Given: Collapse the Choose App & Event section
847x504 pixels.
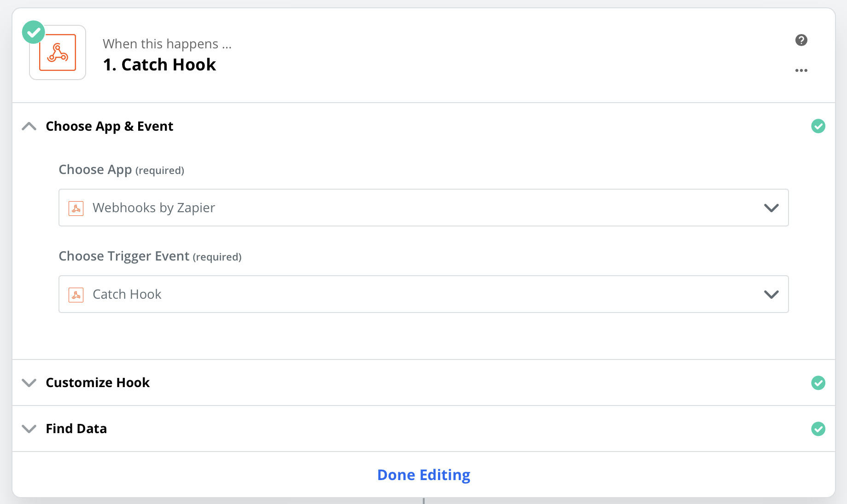Looking at the screenshot, I should click(29, 126).
